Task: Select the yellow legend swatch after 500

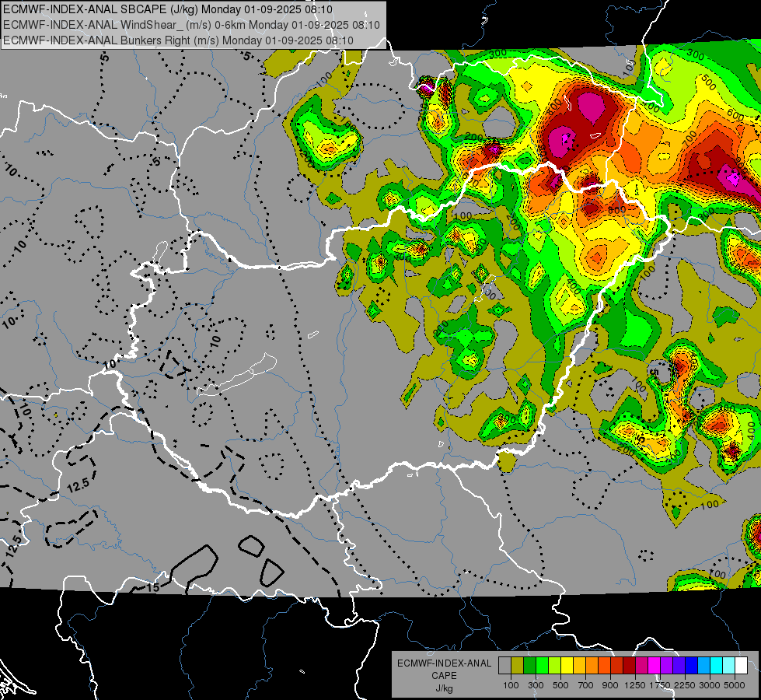Action: [x=567, y=666]
